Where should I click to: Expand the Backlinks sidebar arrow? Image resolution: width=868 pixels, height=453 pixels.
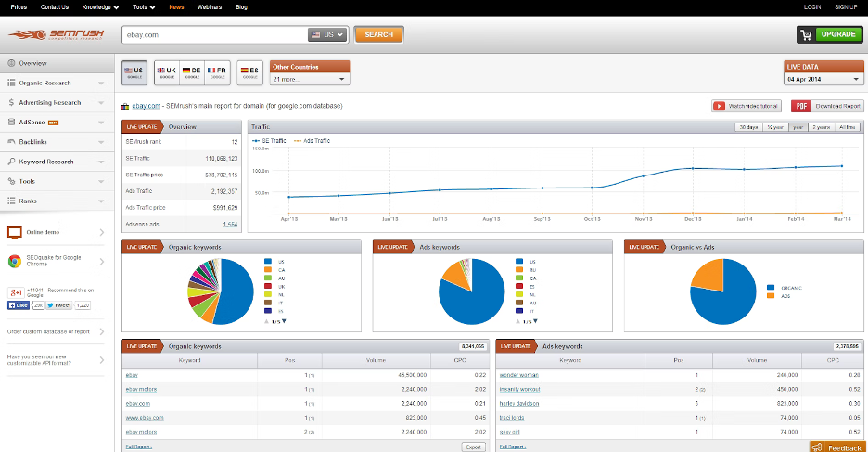pyautogui.click(x=101, y=142)
